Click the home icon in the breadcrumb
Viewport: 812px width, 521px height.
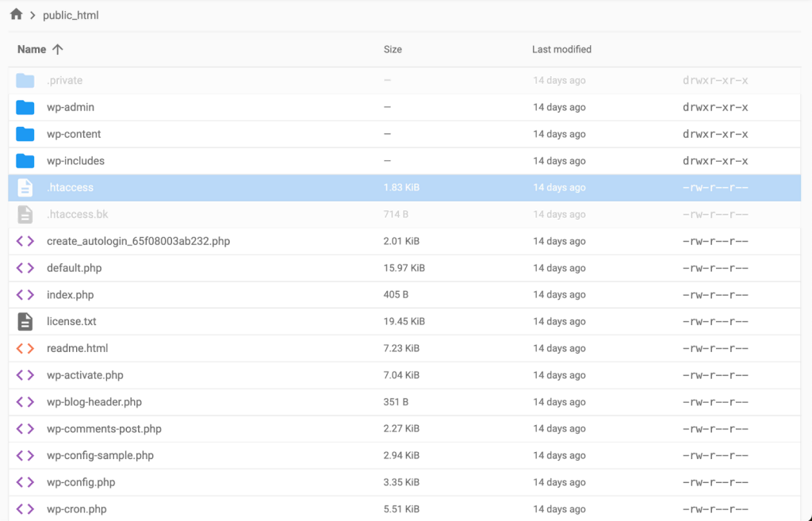pos(14,14)
